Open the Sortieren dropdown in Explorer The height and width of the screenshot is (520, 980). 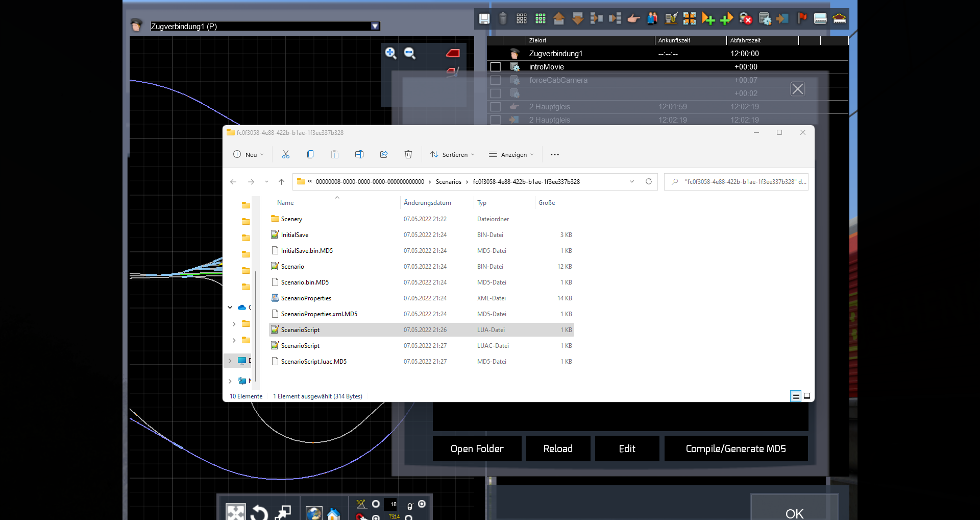click(452, 155)
